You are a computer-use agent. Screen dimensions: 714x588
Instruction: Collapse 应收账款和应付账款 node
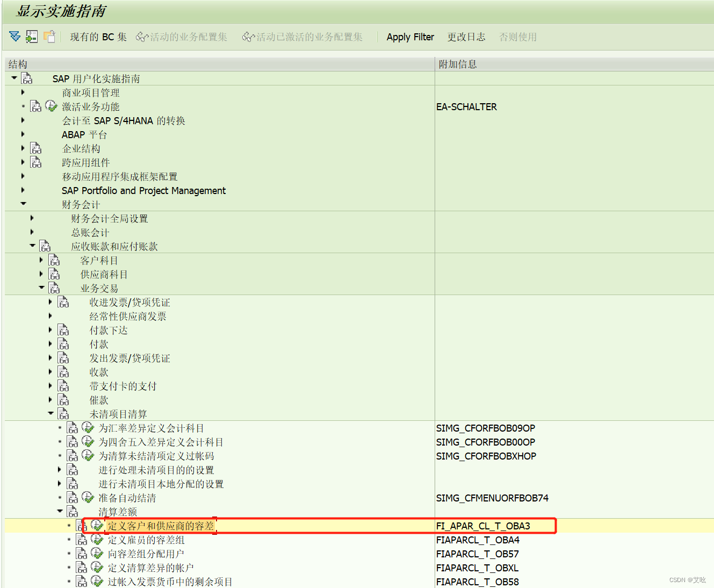click(x=33, y=246)
